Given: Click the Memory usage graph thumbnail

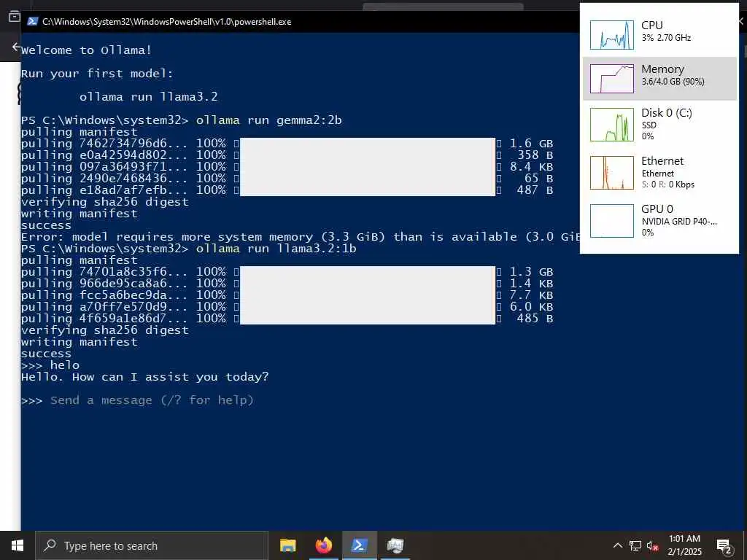Looking at the screenshot, I should tap(612, 79).
